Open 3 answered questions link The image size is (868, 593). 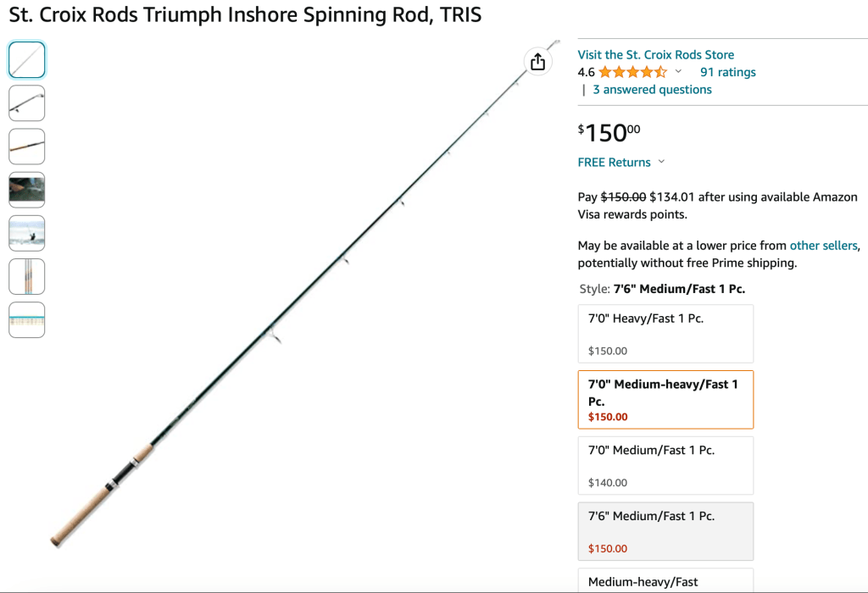(x=652, y=89)
